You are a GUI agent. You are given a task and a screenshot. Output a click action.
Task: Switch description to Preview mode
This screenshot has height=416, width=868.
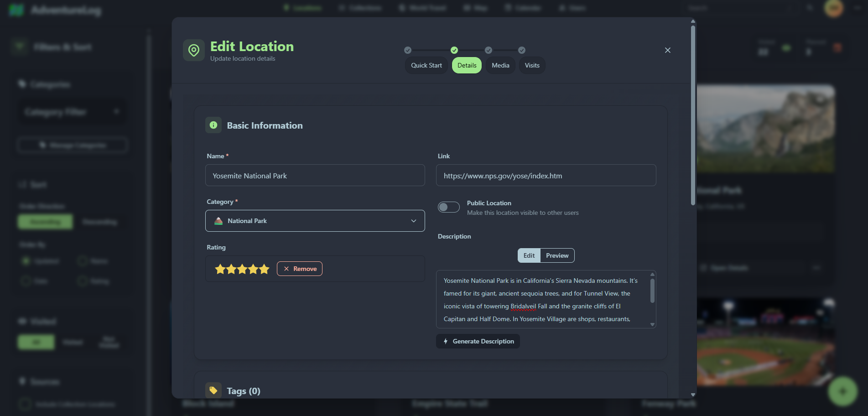point(557,255)
